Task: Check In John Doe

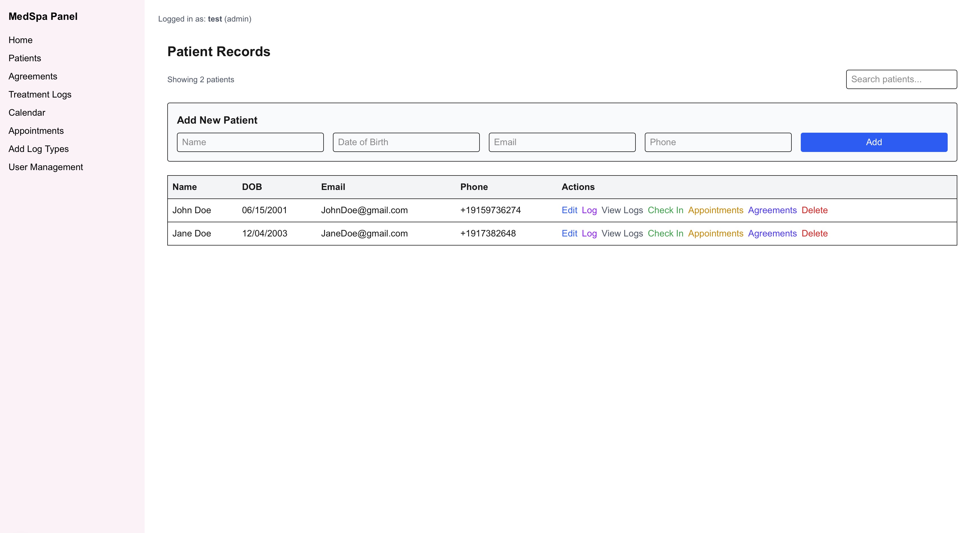Action: (665, 210)
